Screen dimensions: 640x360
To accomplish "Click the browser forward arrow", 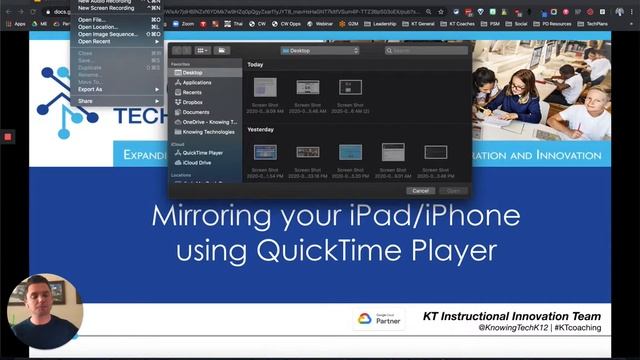I will [x=21, y=12].
